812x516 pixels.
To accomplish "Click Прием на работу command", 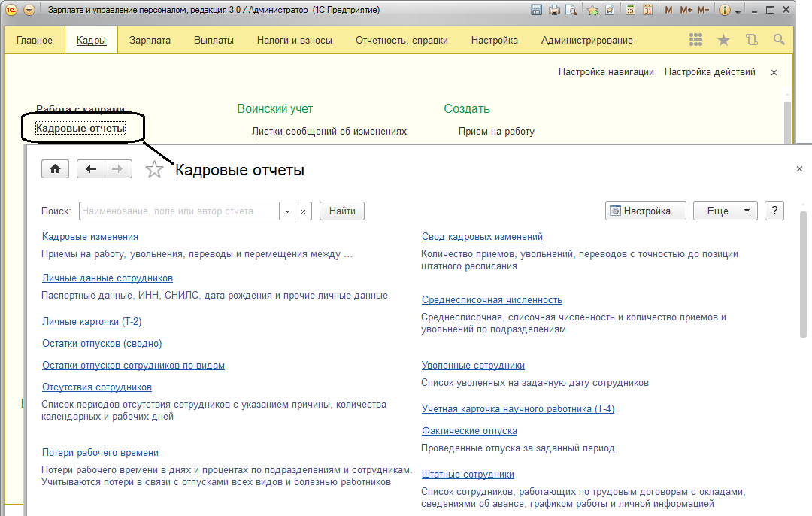I will pyautogui.click(x=496, y=132).
